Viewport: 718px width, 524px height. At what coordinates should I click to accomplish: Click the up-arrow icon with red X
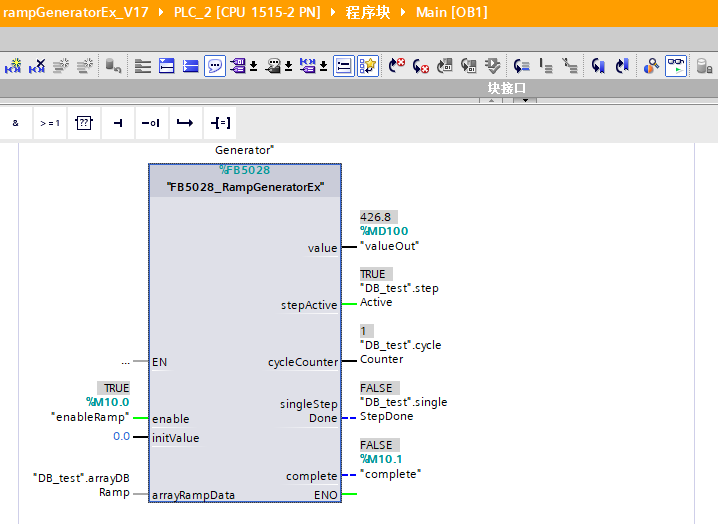coord(397,66)
